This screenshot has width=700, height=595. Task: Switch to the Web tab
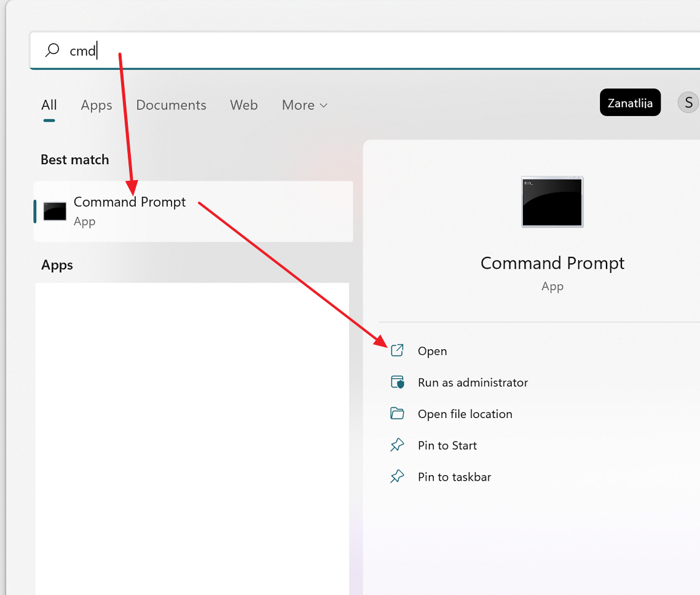click(244, 105)
